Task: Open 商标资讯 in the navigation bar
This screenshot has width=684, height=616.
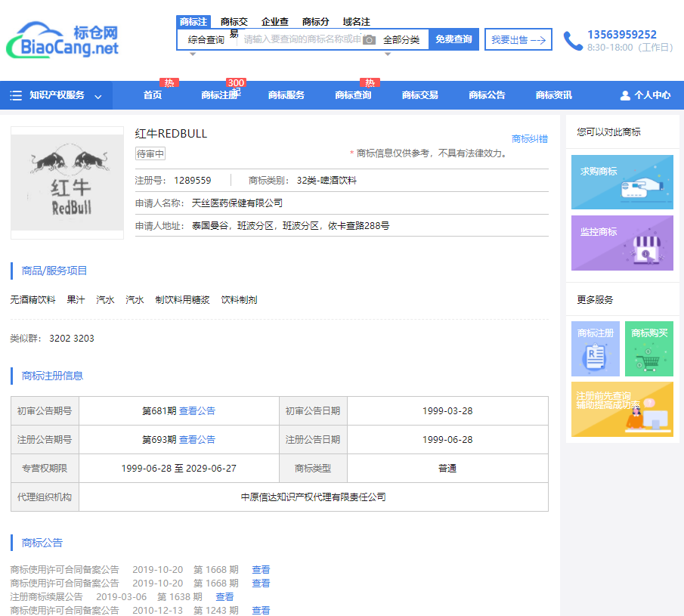Action: pos(553,95)
